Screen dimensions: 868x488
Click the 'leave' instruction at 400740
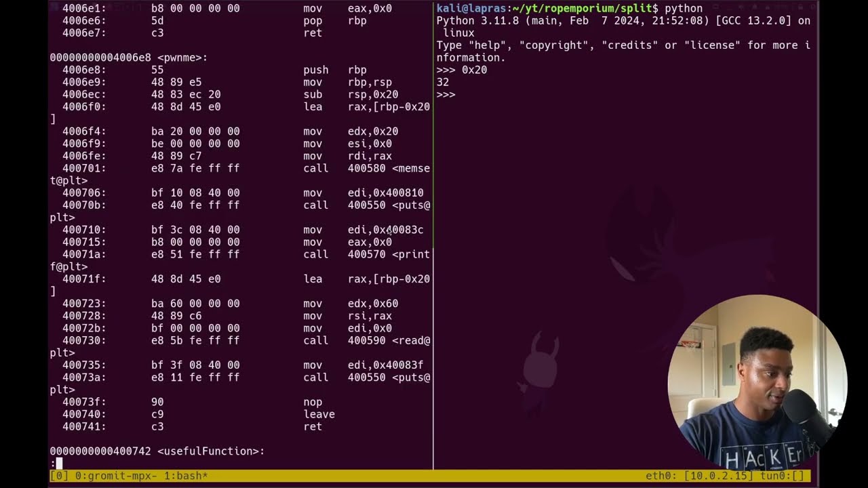tap(319, 414)
